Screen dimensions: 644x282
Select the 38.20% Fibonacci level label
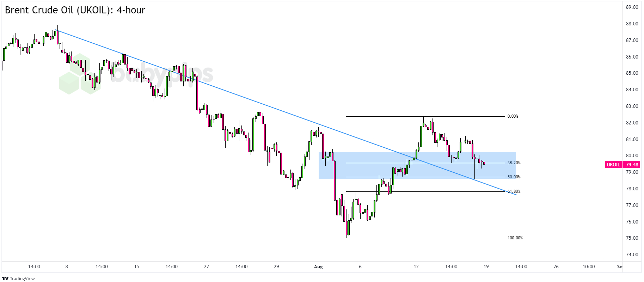514,163
